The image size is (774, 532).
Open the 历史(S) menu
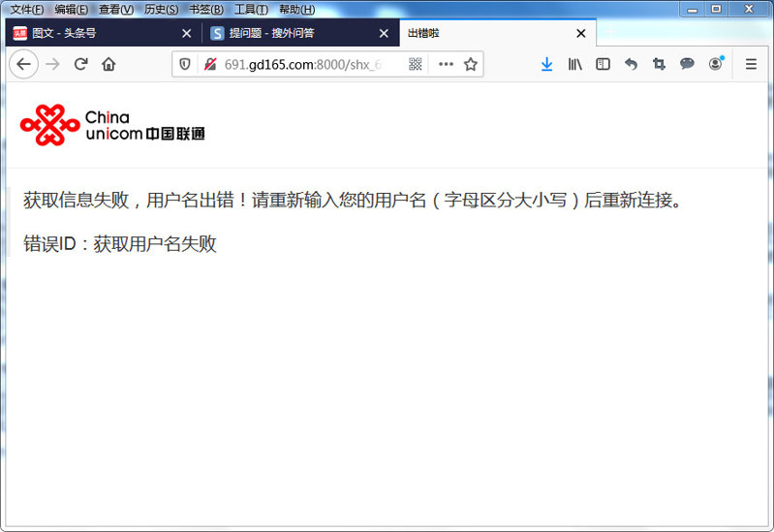click(161, 9)
